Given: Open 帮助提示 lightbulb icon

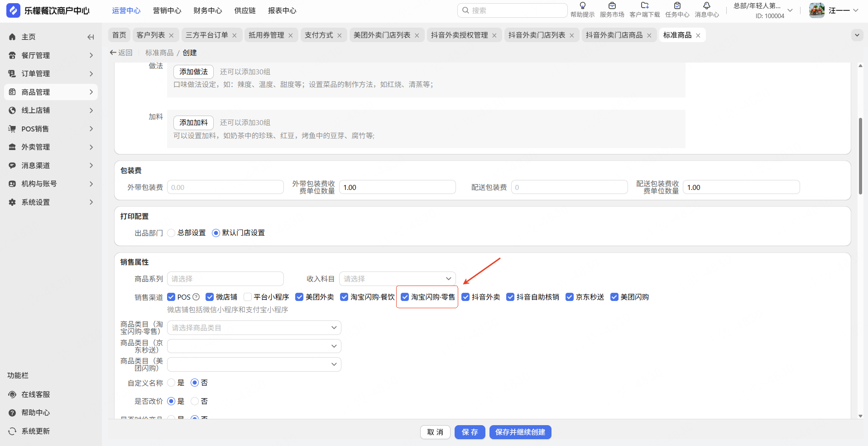Looking at the screenshot, I should pos(583,6).
